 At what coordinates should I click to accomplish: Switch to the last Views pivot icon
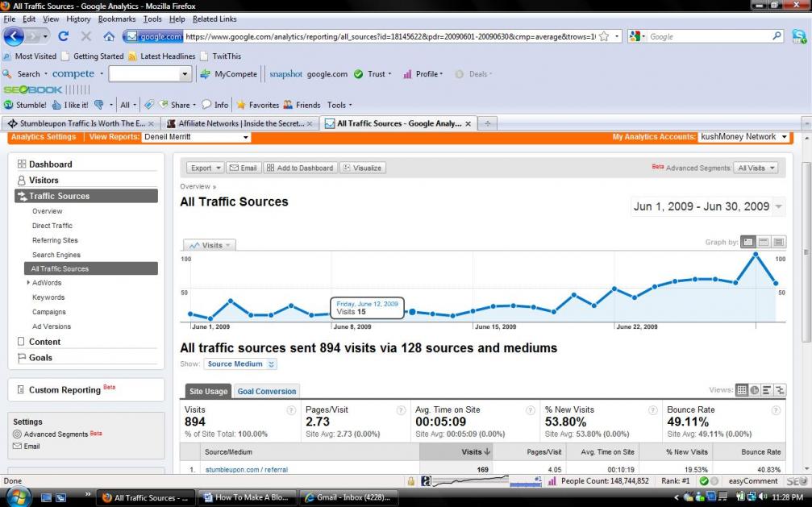[x=780, y=390]
